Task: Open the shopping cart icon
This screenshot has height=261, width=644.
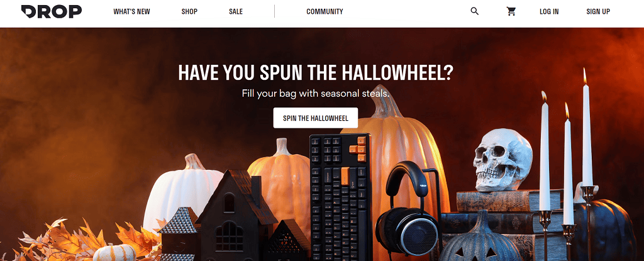Action: (511, 11)
